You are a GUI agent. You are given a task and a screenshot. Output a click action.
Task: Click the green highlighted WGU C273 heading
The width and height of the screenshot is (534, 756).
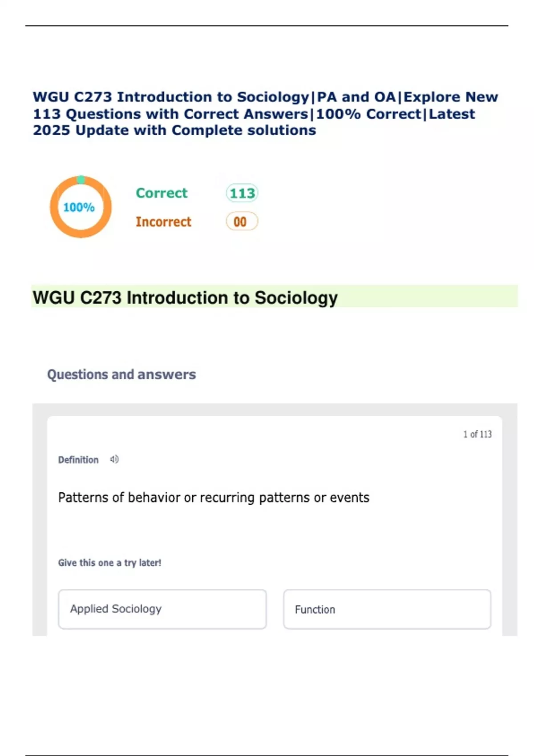(x=185, y=298)
